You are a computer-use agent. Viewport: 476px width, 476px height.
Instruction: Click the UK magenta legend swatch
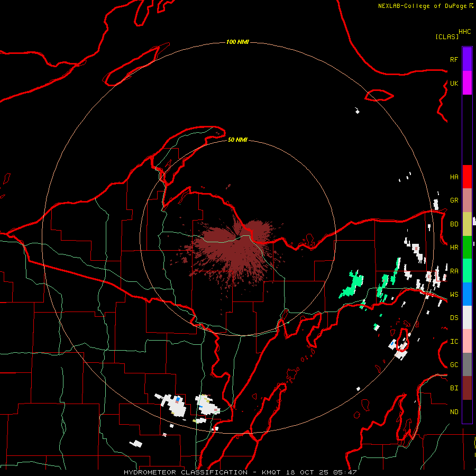point(467,83)
